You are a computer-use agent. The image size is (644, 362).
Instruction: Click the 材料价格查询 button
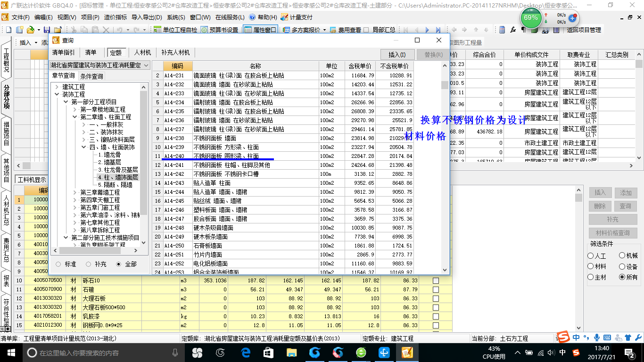point(613,233)
